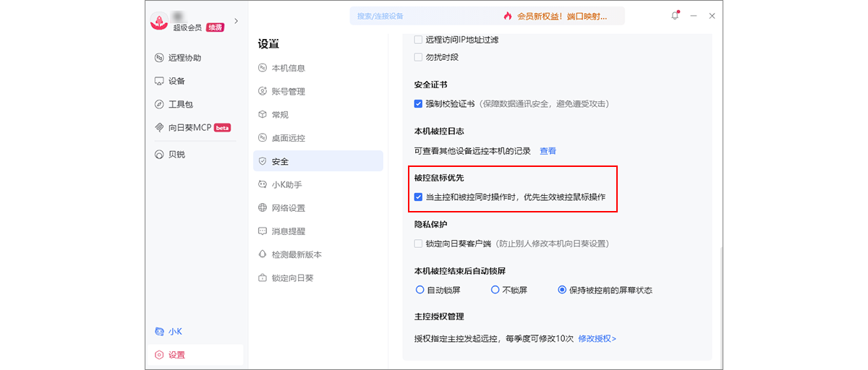Viewport: 868px width, 370px height.
Task: Click the 锁定向日葵 lock icon
Action: 263,277
